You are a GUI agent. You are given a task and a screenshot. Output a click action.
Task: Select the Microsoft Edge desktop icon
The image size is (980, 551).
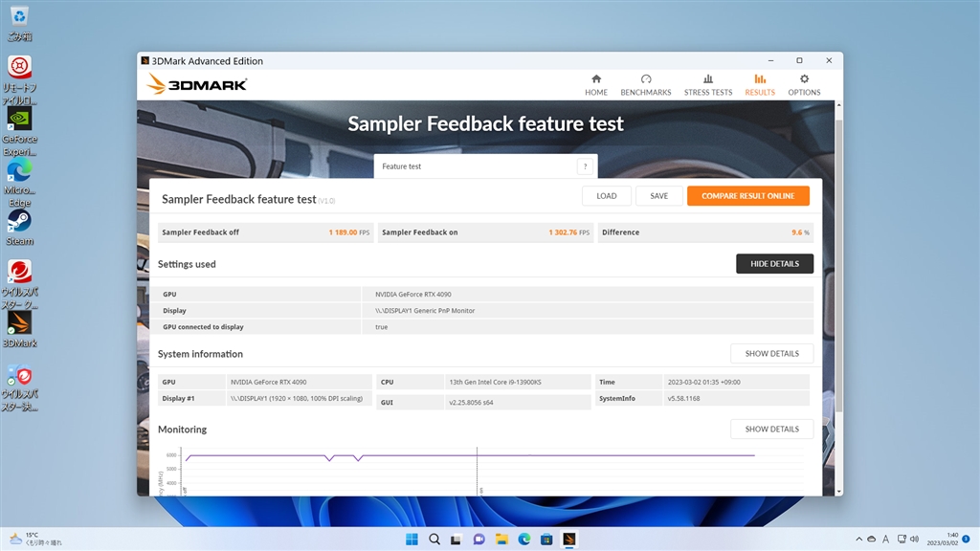pos(19,183)
